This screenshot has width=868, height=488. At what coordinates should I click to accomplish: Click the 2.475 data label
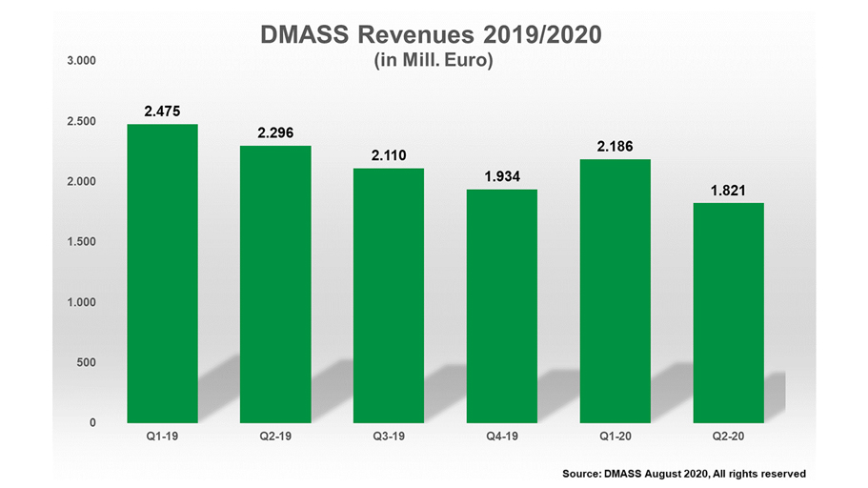162,112
